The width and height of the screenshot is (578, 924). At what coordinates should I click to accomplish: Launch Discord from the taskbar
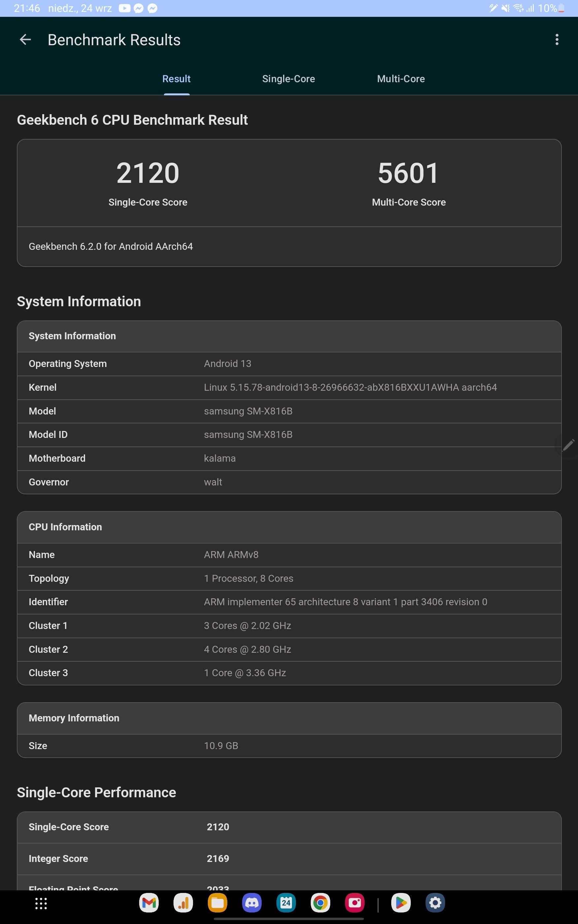(252, 903)
